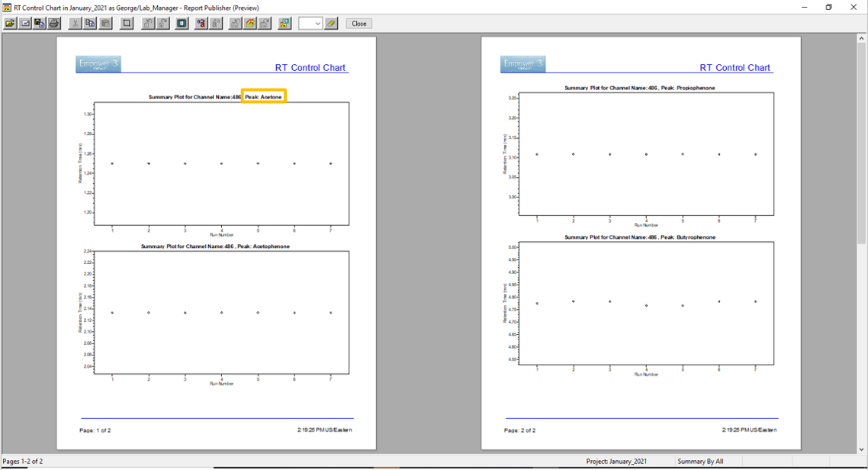The width and height of the screenshot is (868, 470).
Task: Click the Close button in toolbar
Action: pos(358,23)
